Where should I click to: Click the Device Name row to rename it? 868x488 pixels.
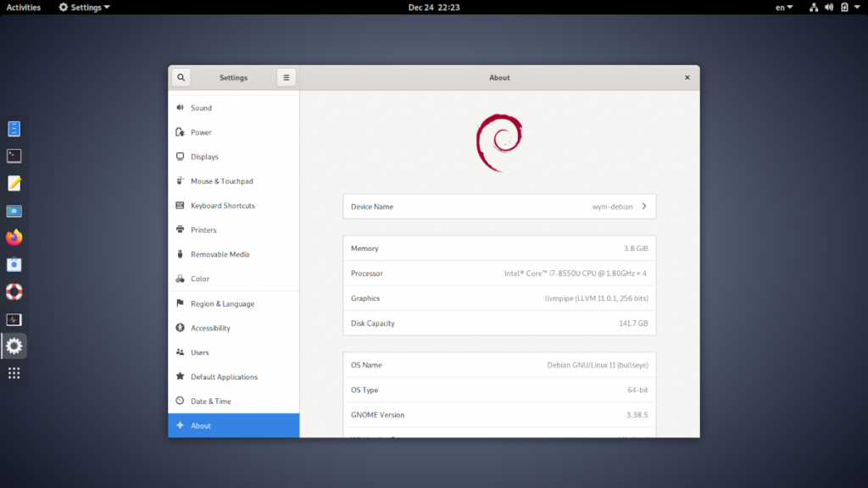(x=499, y=206)
